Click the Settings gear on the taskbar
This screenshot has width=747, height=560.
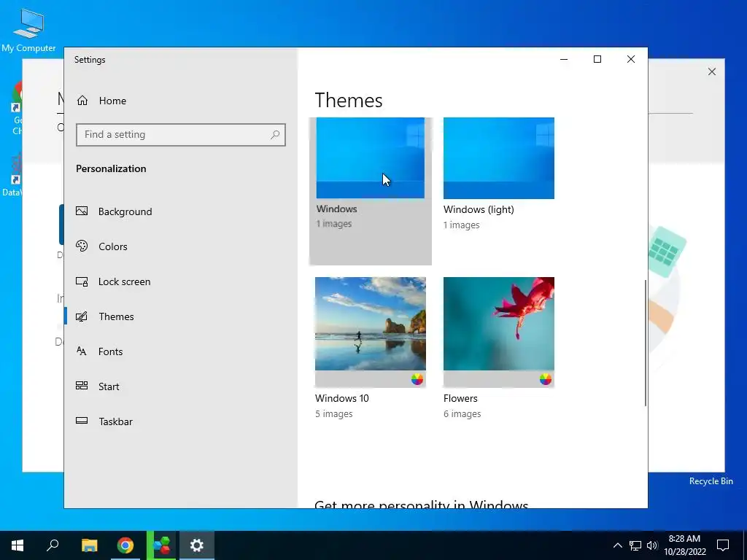click(x=197, y=545)
